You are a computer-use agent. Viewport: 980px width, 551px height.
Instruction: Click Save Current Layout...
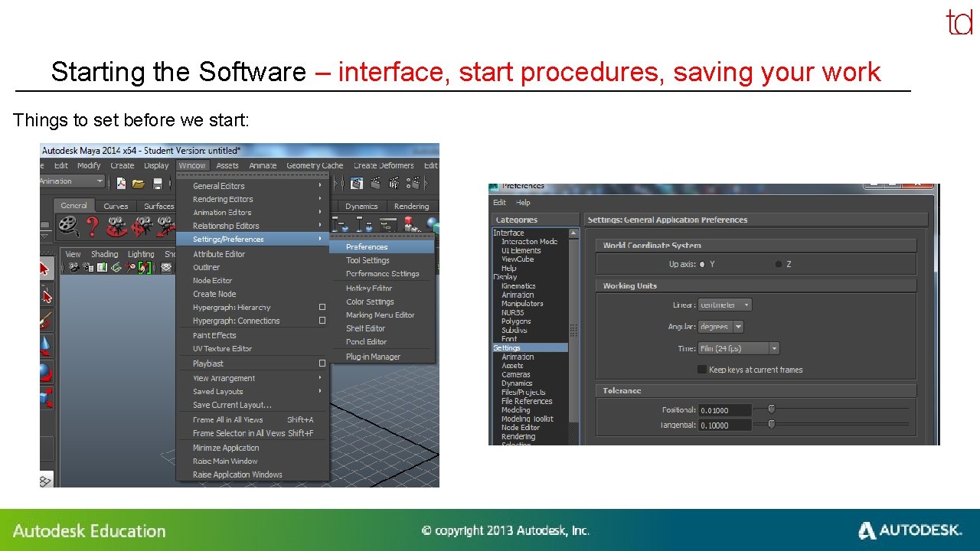[253, 405]
